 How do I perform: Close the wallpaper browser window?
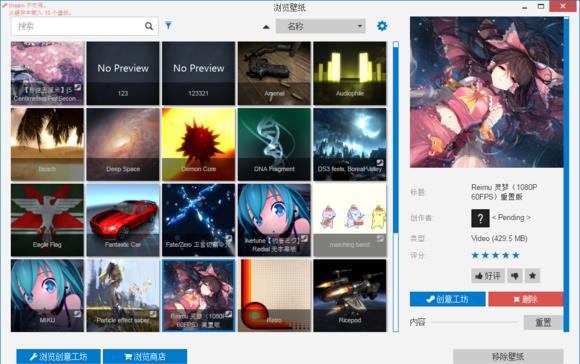click(563, 6)
